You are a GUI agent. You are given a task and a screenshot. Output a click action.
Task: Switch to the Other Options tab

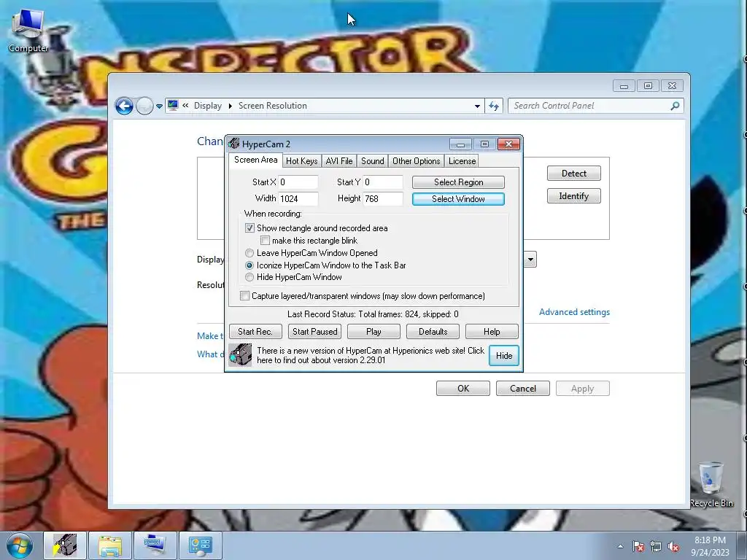point(417,161)
